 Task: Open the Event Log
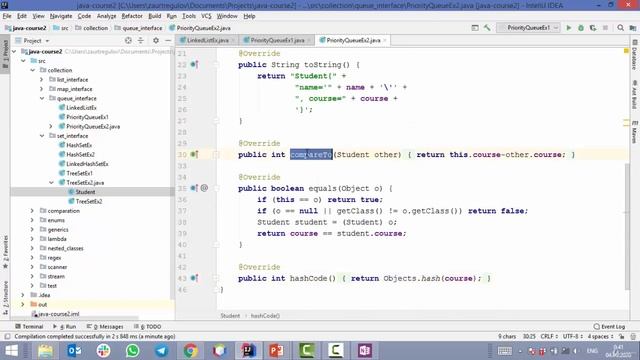[609, 327]
